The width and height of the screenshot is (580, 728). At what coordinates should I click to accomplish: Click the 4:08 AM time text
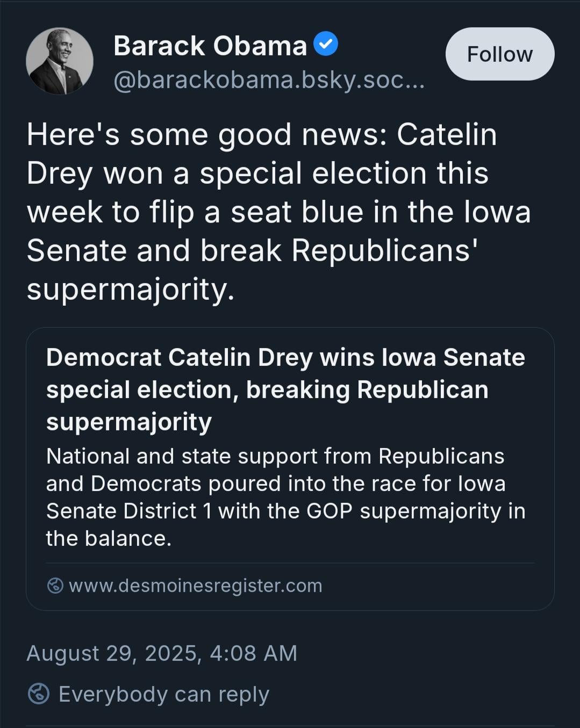click(x=254, y=653)
